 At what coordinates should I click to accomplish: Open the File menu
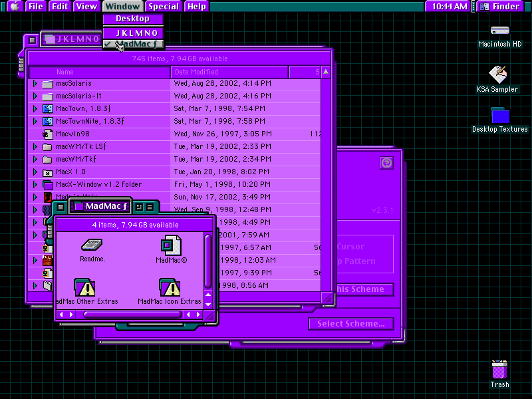pyautogui.click(x=36, y=6)
